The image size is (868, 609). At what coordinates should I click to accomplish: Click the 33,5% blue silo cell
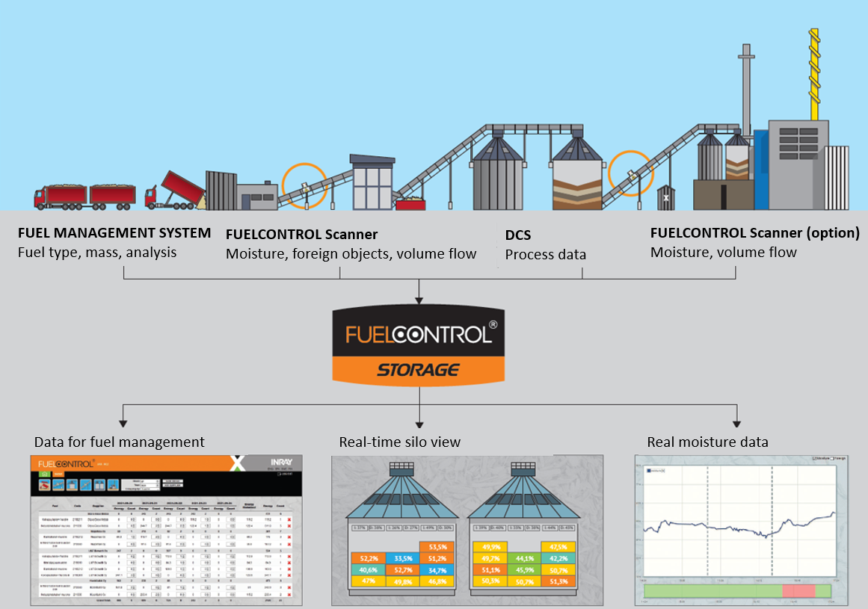tap(403, 559)
